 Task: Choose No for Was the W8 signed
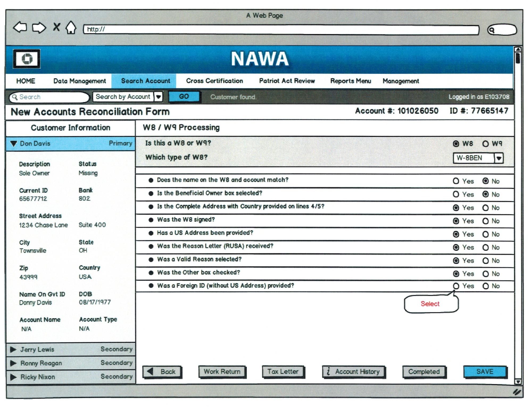(x=485, y=221)
